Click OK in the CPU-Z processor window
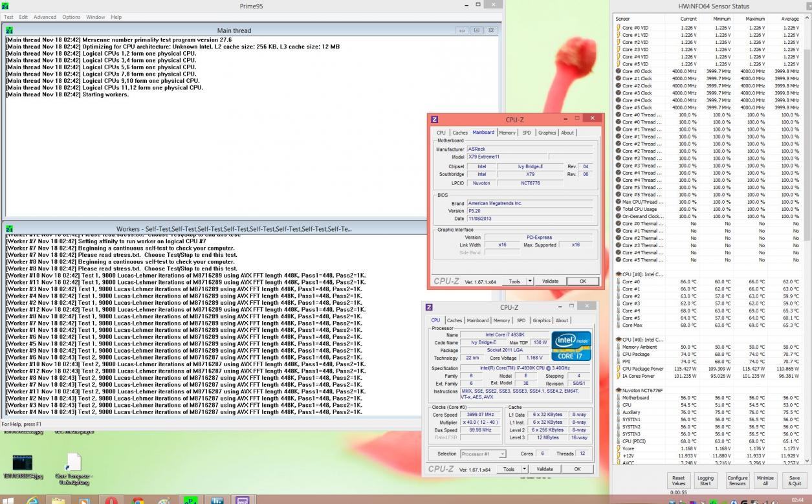Image resolution: width=812 pixels, height=504 pixels. (x=577, y=469)
